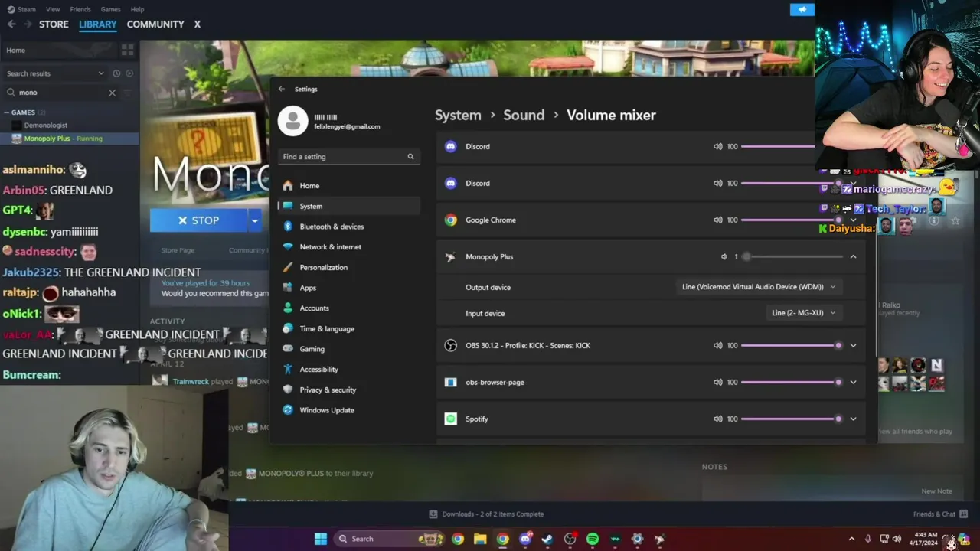Click Steam's forward navigation arrow
The image size is (980, 551).
point(28,24)
